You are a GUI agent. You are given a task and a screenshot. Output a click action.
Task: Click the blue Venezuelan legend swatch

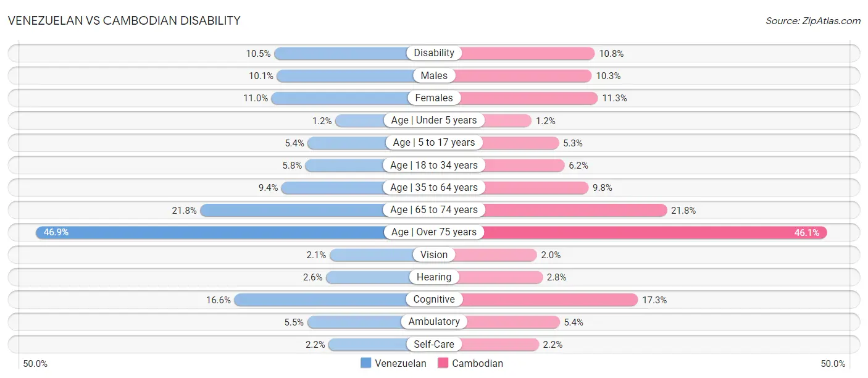click(366, 363)
